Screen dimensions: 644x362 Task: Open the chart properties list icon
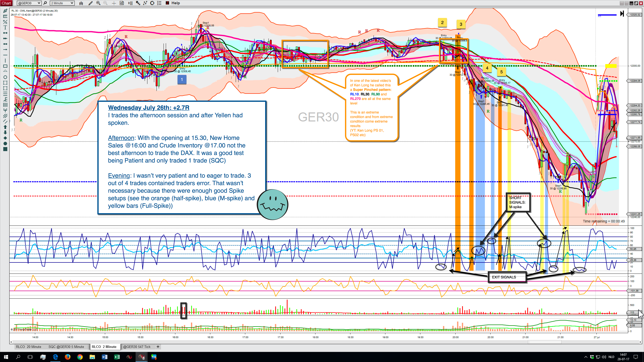point(159,3)
